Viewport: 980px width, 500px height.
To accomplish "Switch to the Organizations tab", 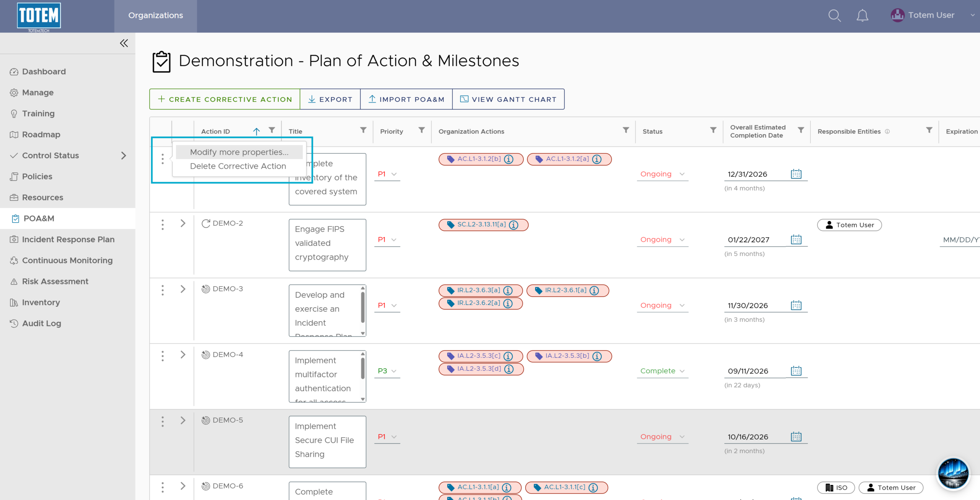I will (155, 16).
